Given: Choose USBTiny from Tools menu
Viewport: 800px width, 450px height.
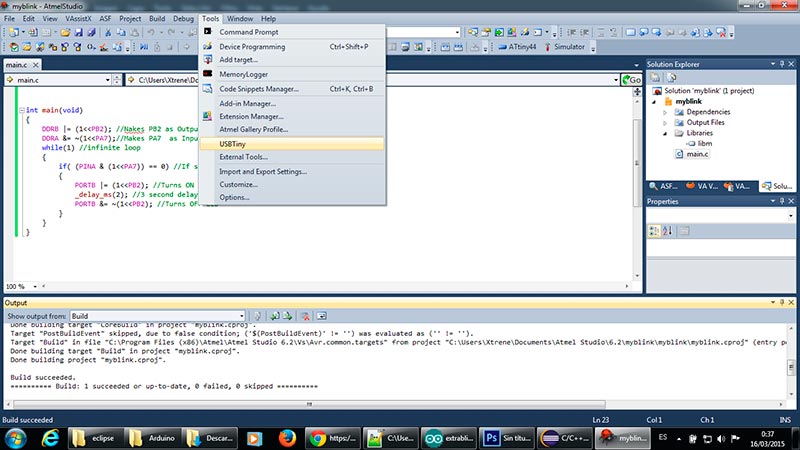Looking at the screenshot, I should click(292, 144).
